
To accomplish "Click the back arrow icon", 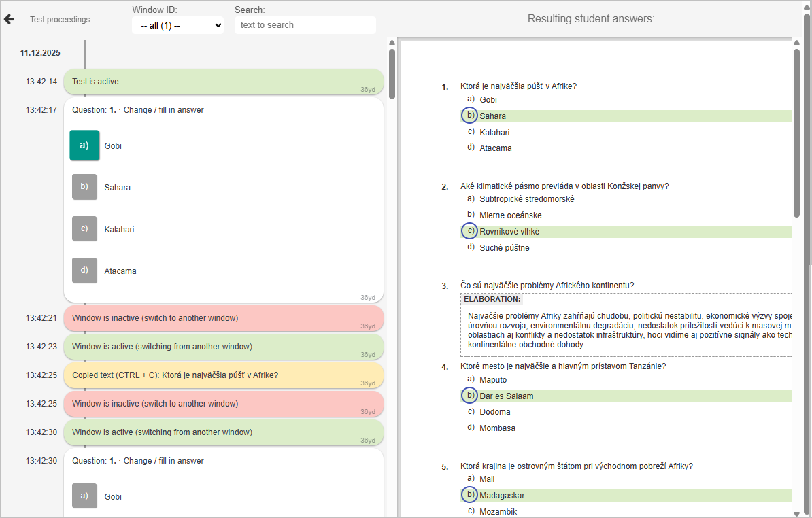I will (9, 19).
